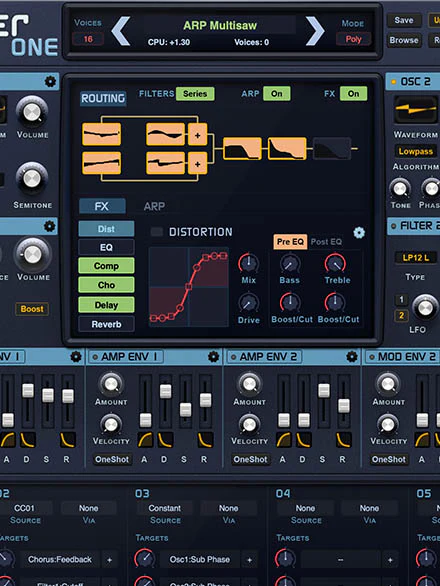
Task: Open the Voices count dropdown showing 16
Action: tap(88, 39)
